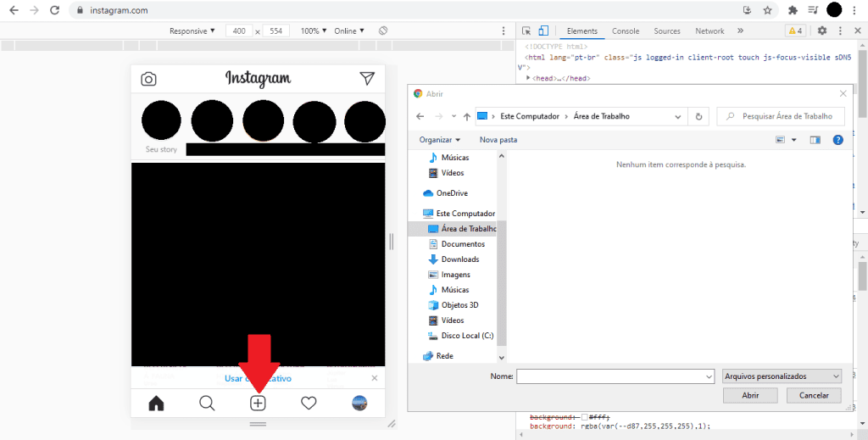This screenshot has height=440, width=868.
Task: Expand the head element node
Action: point(529,78)
